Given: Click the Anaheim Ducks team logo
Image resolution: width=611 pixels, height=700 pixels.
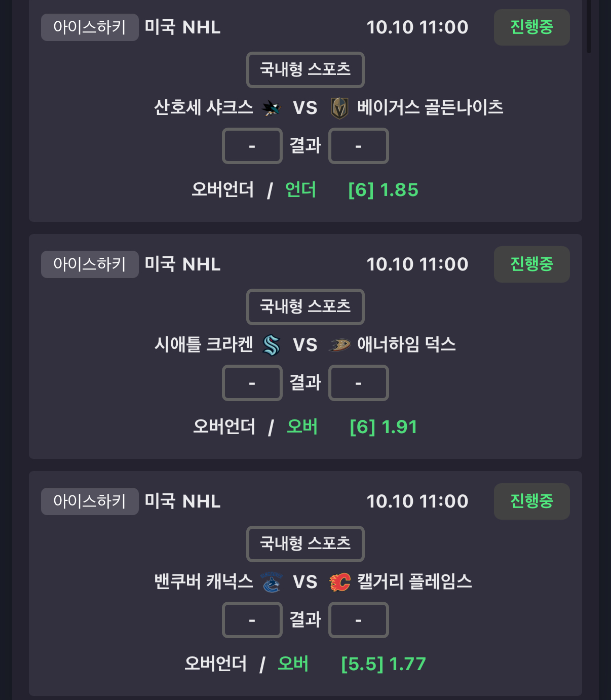Looking at the screenshot, I should click(339, 345).
